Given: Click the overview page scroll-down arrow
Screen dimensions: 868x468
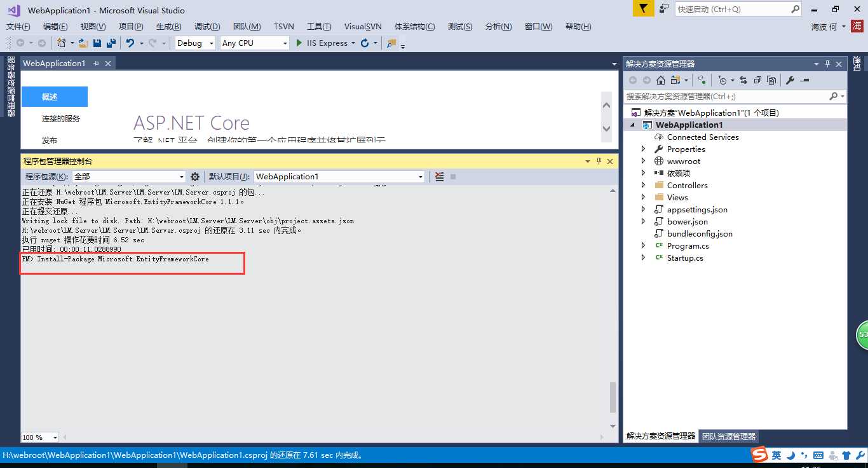Looking at the screenshot, I should pos(607,128).
